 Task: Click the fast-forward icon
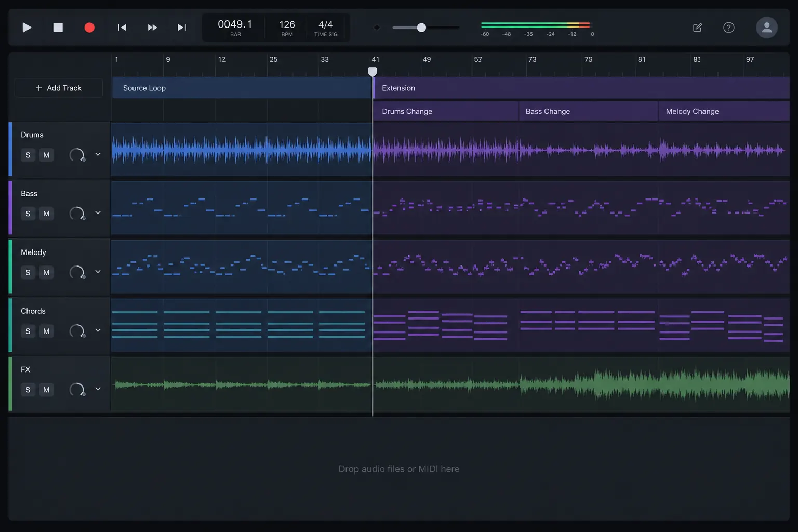click(152, 28)
